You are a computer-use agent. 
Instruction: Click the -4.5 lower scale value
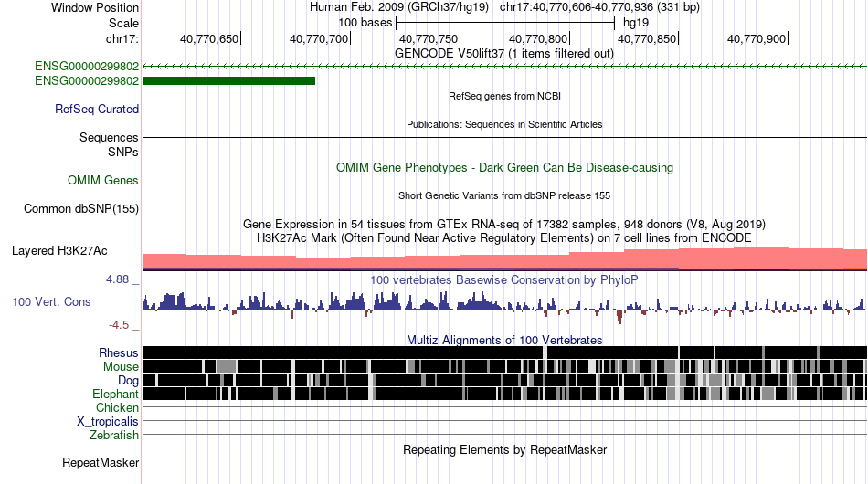click(119, 325)
